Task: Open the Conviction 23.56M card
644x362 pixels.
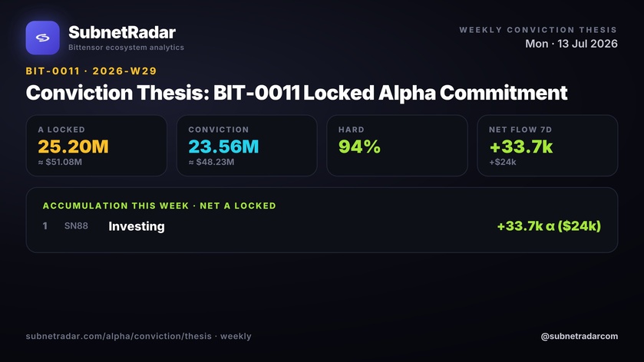Action: coord(247,146)
